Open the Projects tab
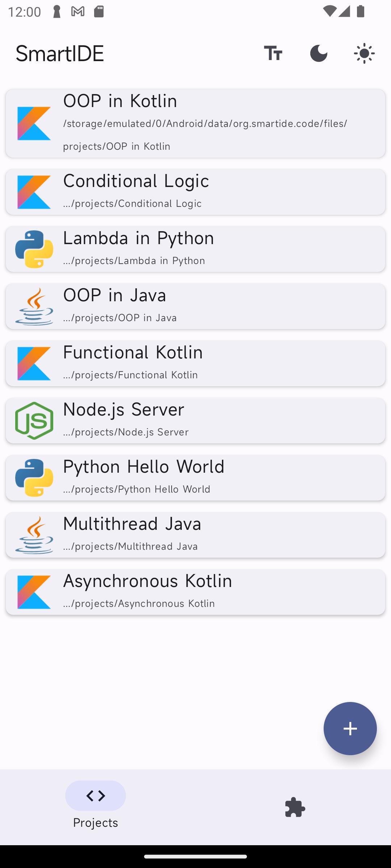This screenshot has height=868, width=391. pos(96,805)
